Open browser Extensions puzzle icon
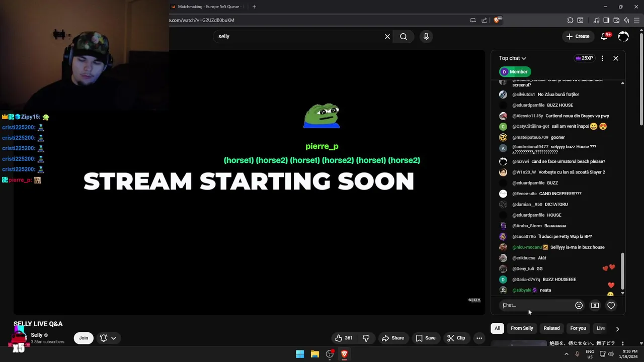 click(x=570, y=20)
